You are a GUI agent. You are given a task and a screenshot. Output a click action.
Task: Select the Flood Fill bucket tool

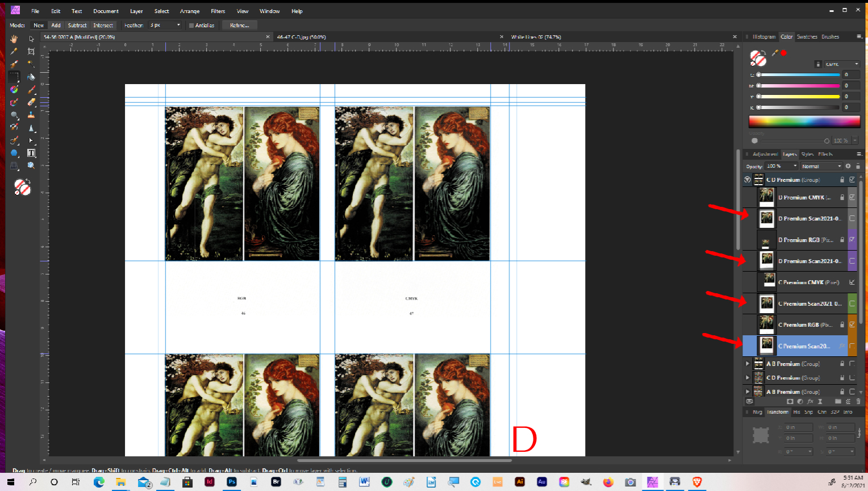tap(31, 77)
